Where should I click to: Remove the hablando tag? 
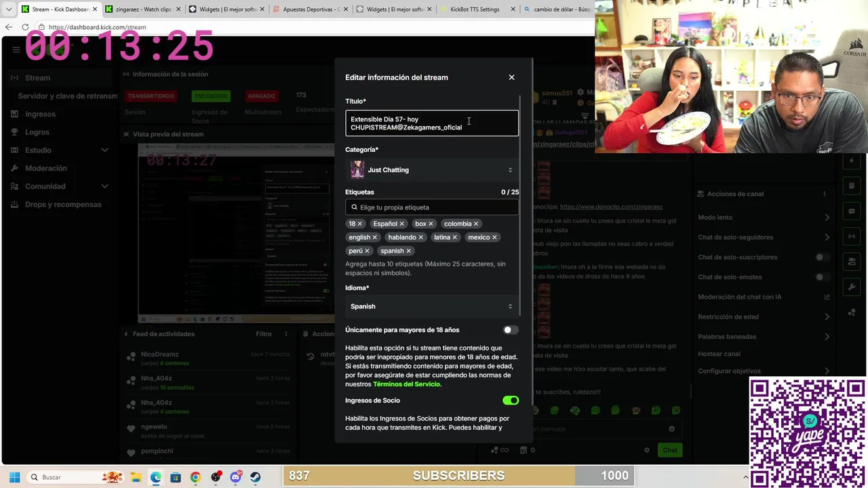click(x=420, y=237)
